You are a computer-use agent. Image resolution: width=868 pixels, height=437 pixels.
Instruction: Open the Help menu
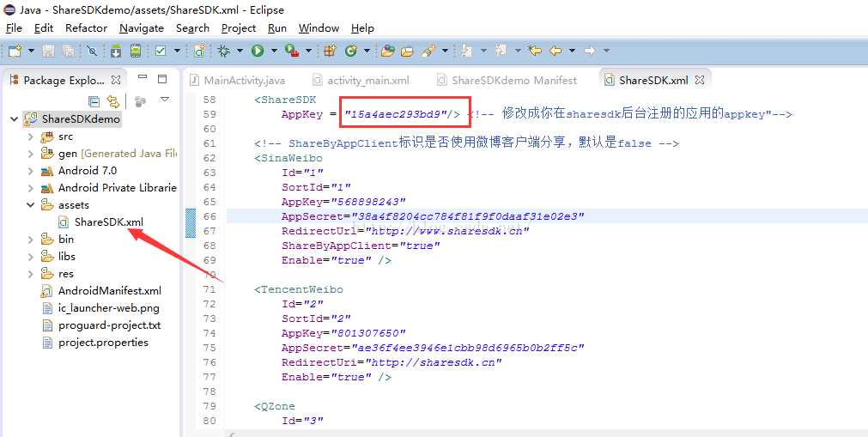point(362,28)
